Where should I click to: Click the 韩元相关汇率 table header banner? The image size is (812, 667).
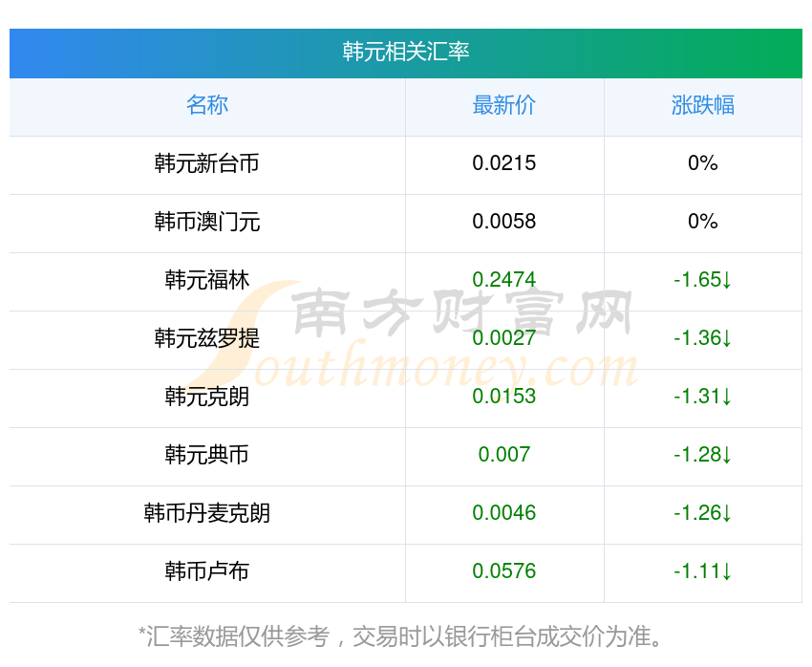405,54
